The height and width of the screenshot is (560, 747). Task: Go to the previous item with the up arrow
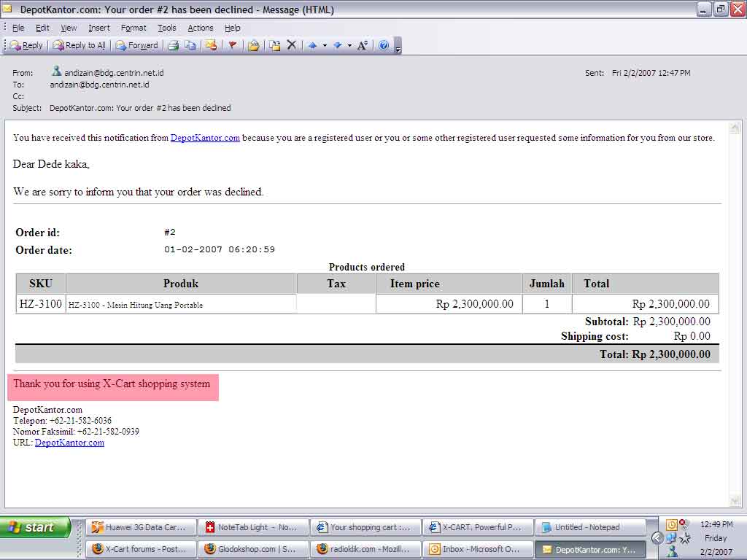pyautogui.click(x=312, y=45)
